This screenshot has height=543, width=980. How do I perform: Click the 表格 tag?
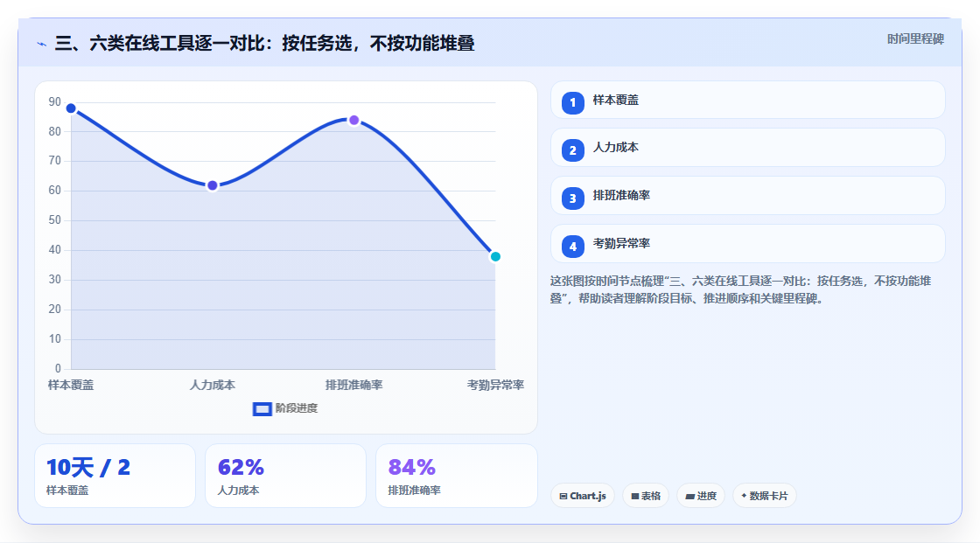pos(646,496)
